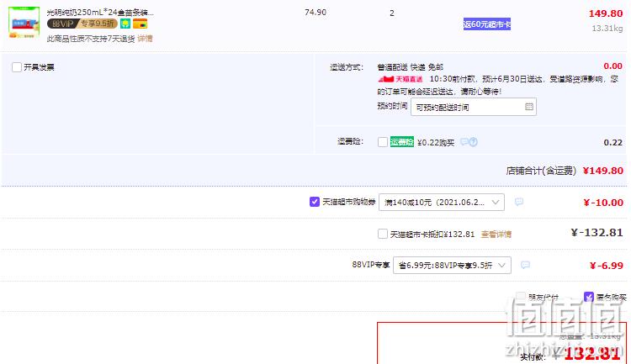
Task: Toggle the 朋友代付 checkbox
Action: click(521, 297)
